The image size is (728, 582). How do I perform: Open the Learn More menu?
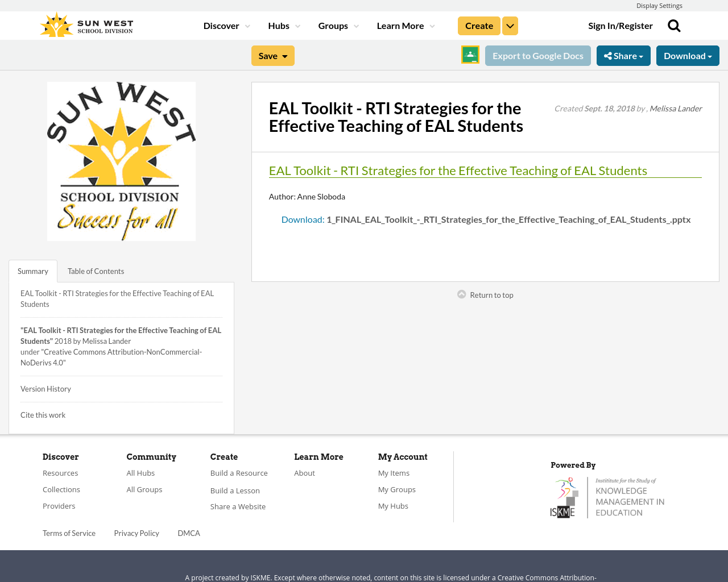[x=400, y=24]
